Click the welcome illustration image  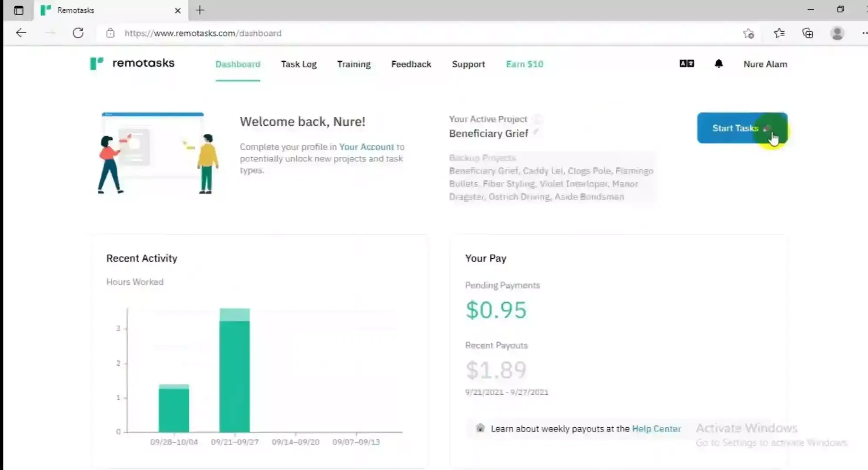pos(157,153)
